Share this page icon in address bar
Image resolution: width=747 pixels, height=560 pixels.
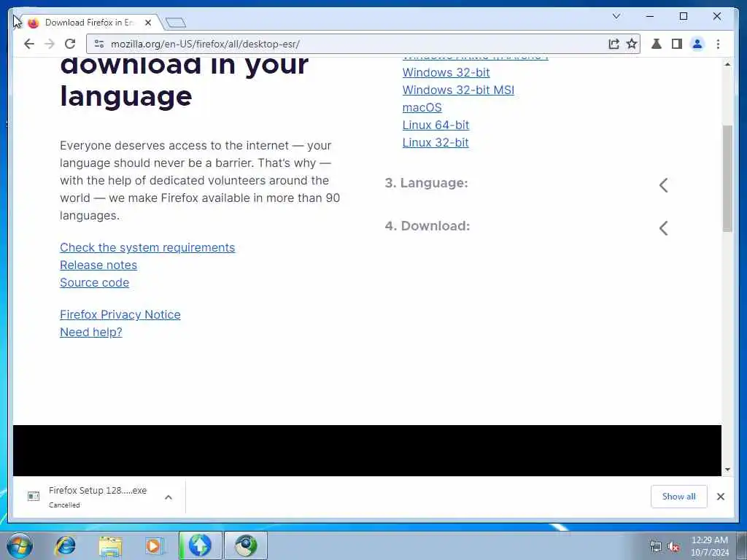(614, 44)
